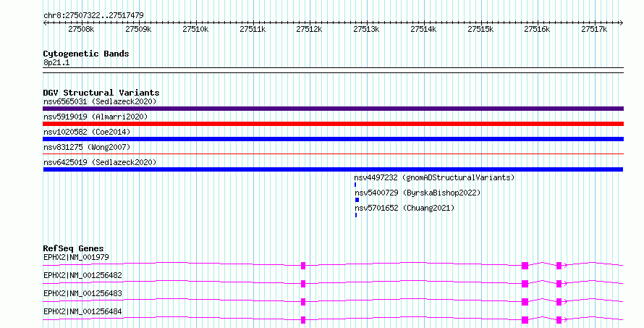
Task: Click the blue nsv1020582 variant bar
Action: click(x=333, y=139)
